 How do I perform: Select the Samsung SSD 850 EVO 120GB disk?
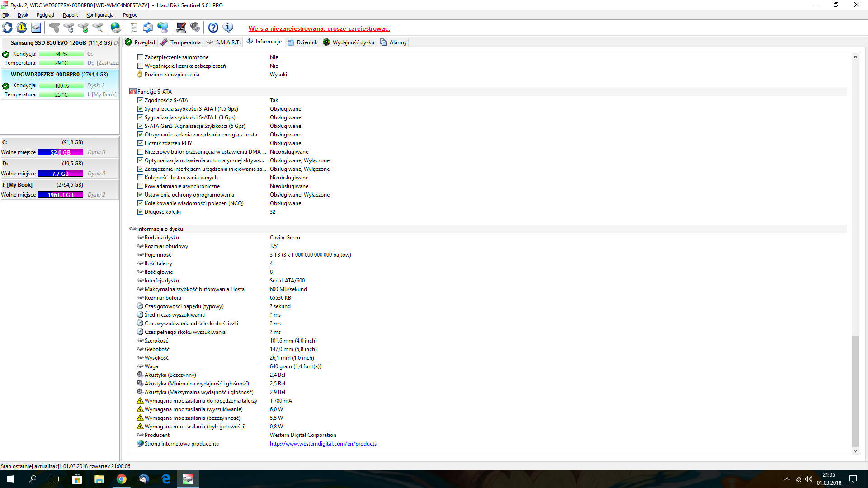tap(60, 52)
